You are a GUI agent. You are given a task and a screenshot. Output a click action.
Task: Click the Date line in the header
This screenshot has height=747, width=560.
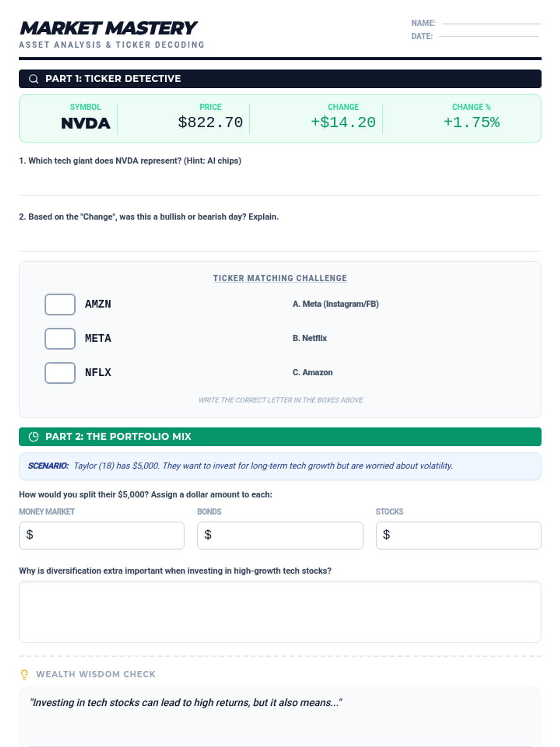tap(488, 36)
